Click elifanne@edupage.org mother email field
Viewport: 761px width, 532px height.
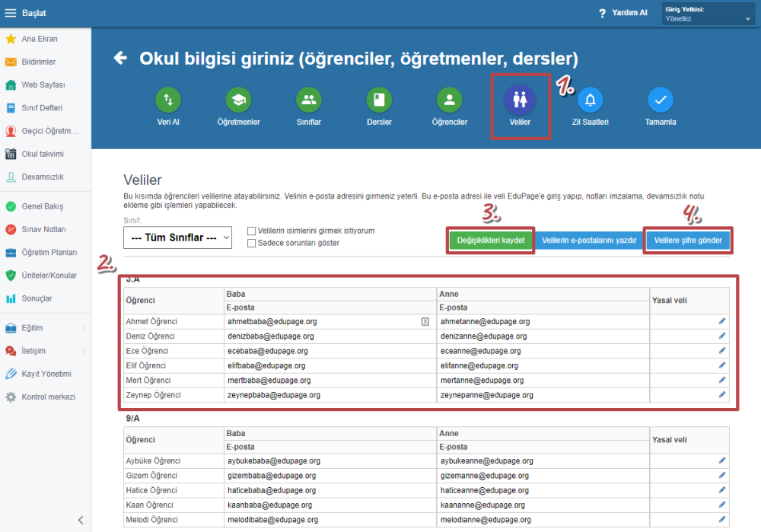coord(543,365)
